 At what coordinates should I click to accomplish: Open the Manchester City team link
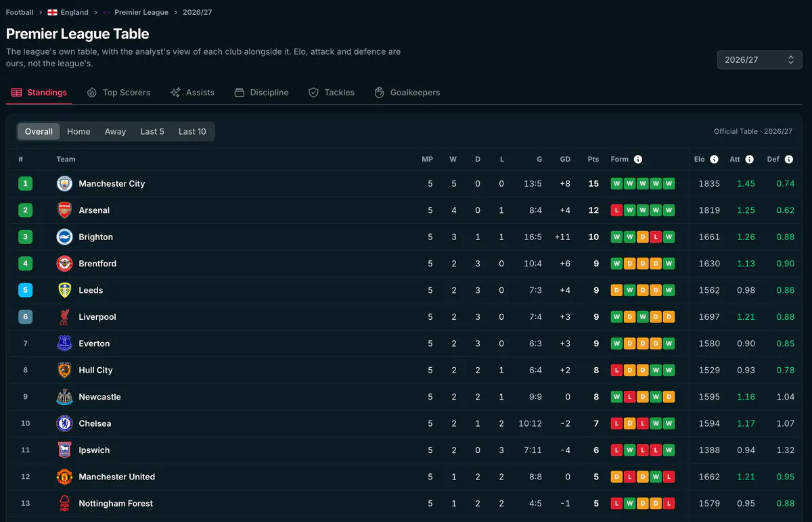point(112,183)
